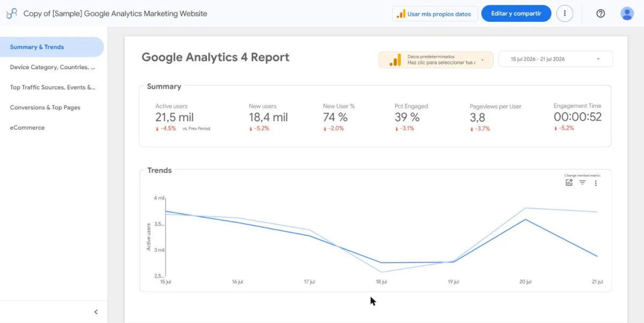Open the user account avatar

pos(627,13)
